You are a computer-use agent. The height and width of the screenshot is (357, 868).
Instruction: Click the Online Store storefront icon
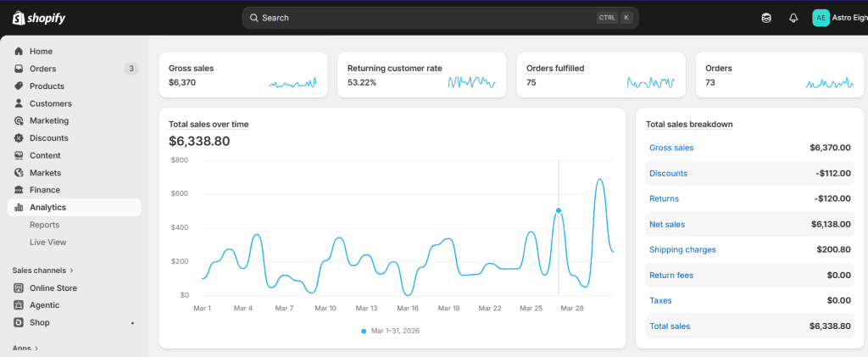(x=19, y=287)
